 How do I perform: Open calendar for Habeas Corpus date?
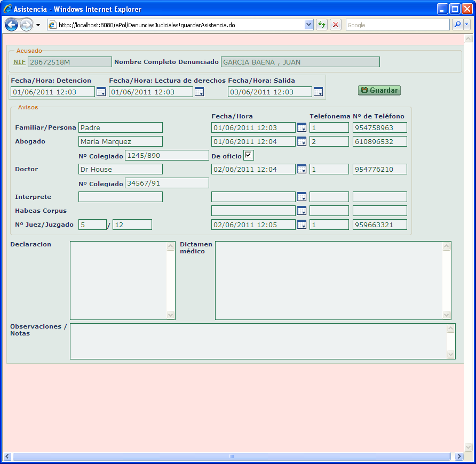click(x=302, y=211)
